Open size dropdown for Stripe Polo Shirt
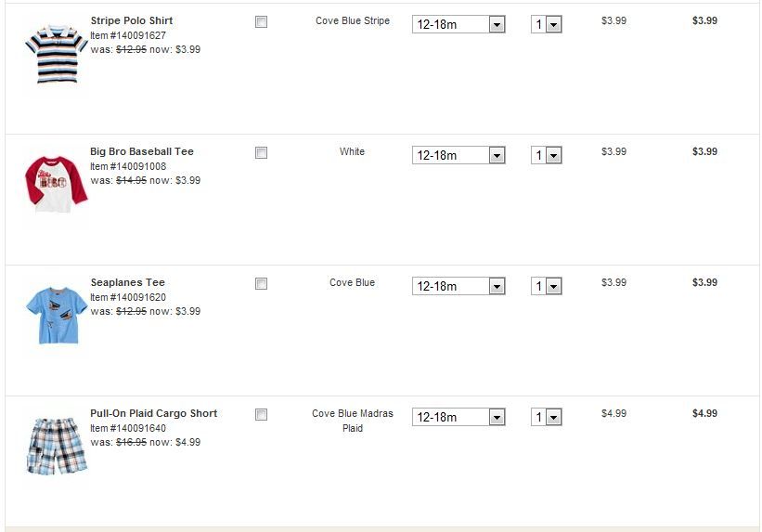Image resolution: width=762 pixels, height=532 pixels. click(x=458, y=25)
